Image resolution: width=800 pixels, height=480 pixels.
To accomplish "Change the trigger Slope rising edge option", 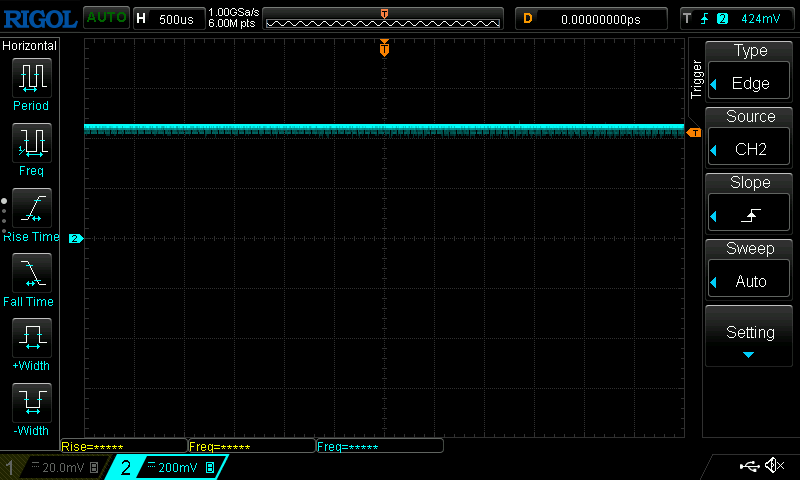I will coord(750,205).
